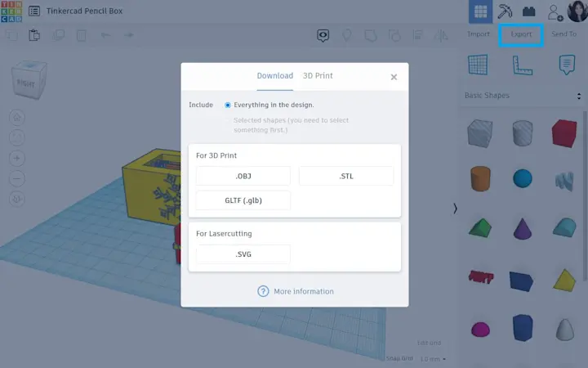Select the Notes tool icon

567,65
